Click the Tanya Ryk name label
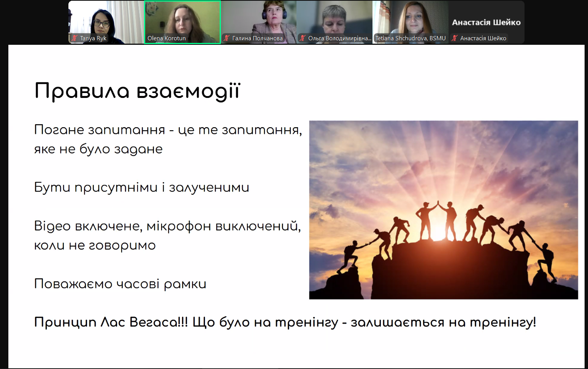The height and width of the screenshot is (369, 588). 93,38
